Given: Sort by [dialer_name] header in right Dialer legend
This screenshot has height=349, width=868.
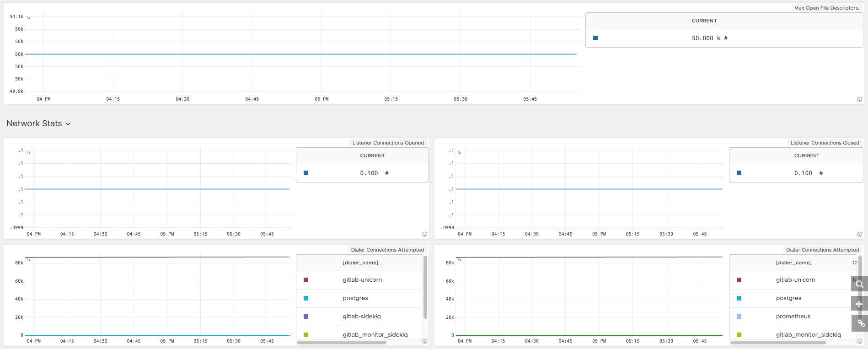Looking at the screenshot, I should (794, 263).
